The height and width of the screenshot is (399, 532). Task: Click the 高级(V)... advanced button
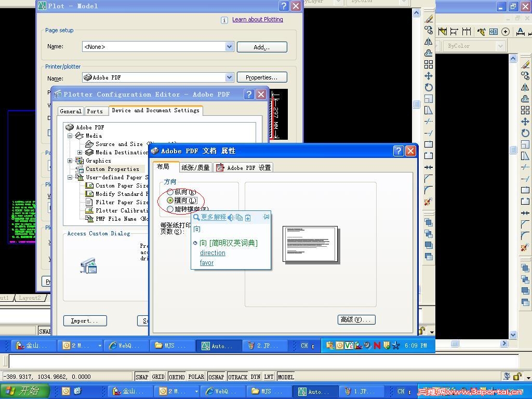356,320
